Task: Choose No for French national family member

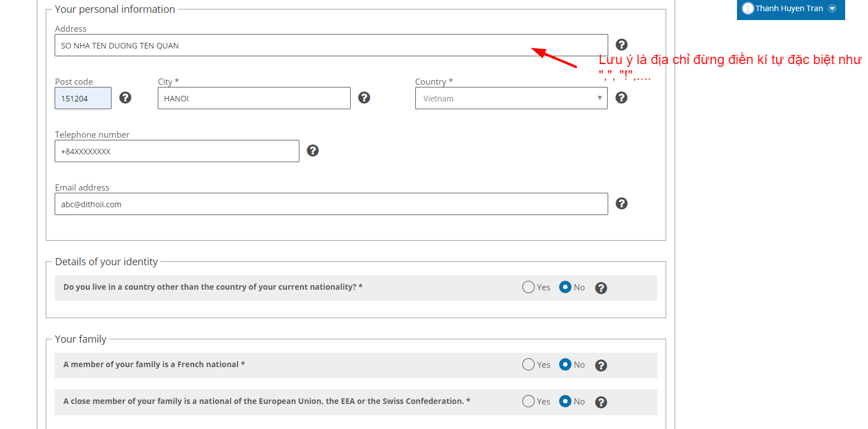Action: (565, 365)
